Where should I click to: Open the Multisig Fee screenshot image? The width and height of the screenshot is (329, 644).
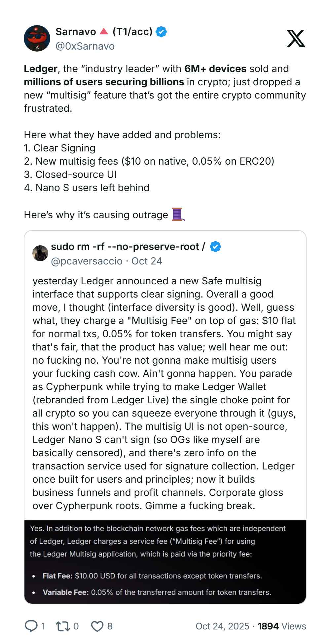click(x=165, y=562)
